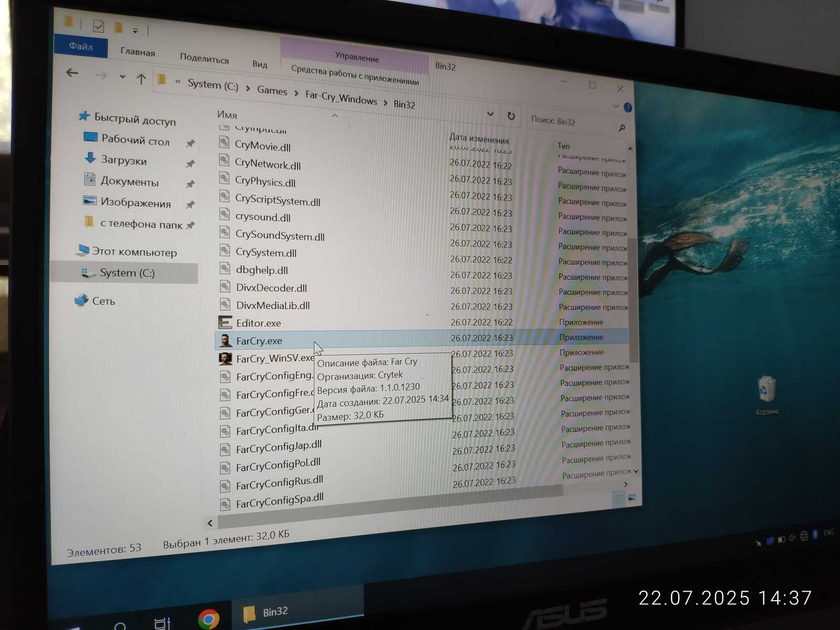Viewport: 840px width, 630px height.
Task: Click the Bluetooth icon in the system tray
Action: click(x=815, y=534)
